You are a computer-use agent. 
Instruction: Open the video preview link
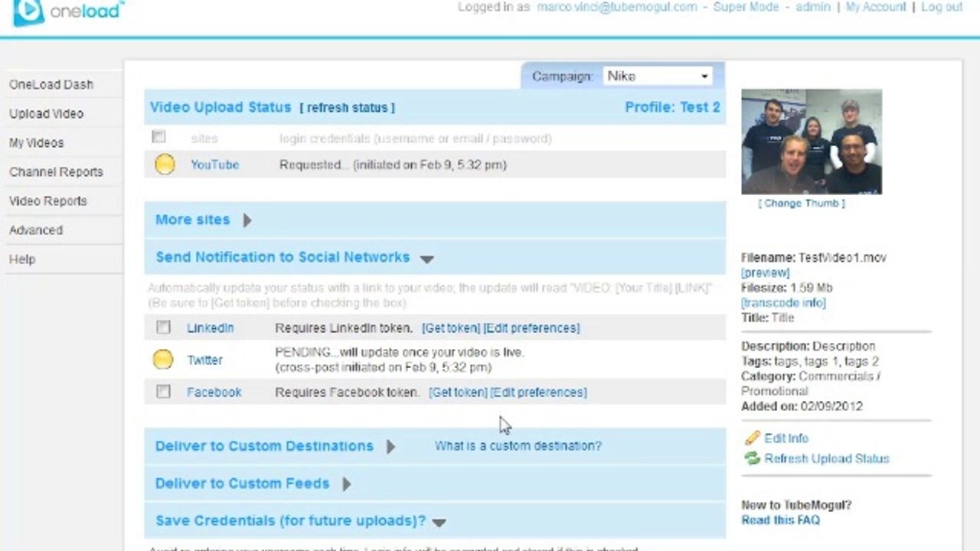coord(765,272)
